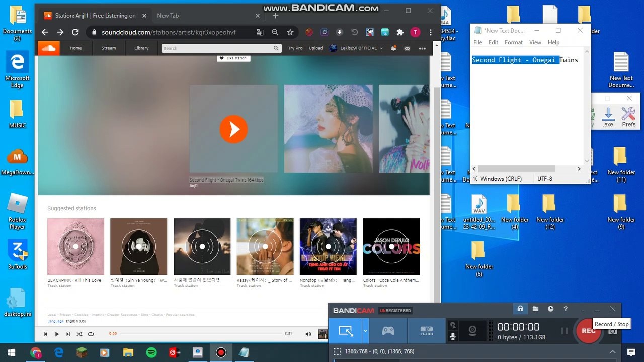Select Bandicam game recording mode
The height and width of the screenshot is (362, 644).
click(388, 331)
